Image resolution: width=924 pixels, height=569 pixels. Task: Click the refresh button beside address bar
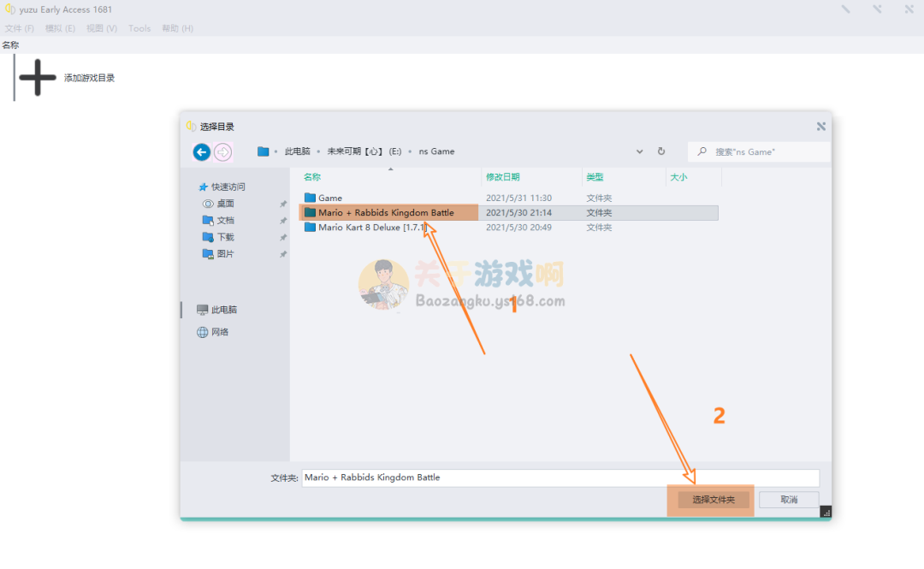pos(661,151)
